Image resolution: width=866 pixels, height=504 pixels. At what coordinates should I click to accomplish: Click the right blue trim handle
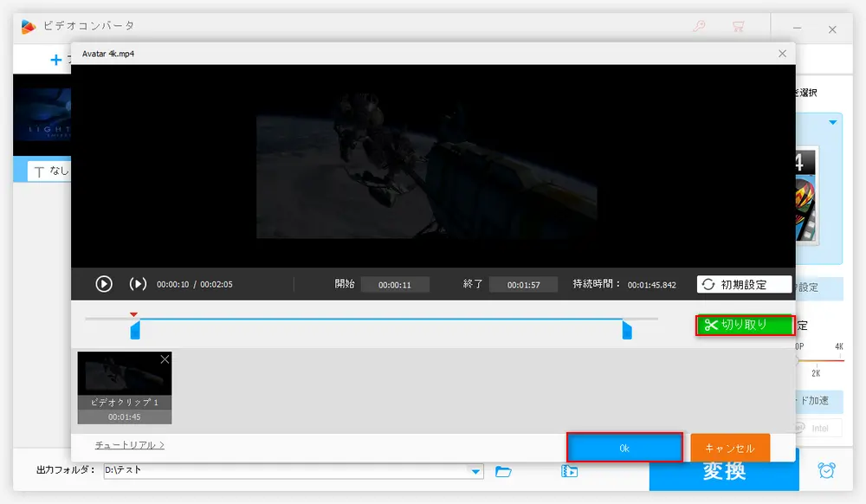pyautogui.click(x=627, y=330)
